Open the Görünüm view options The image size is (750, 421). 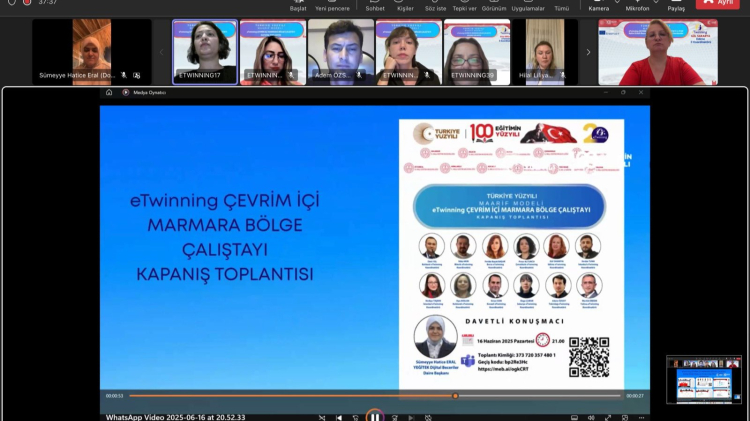(495, 6)
